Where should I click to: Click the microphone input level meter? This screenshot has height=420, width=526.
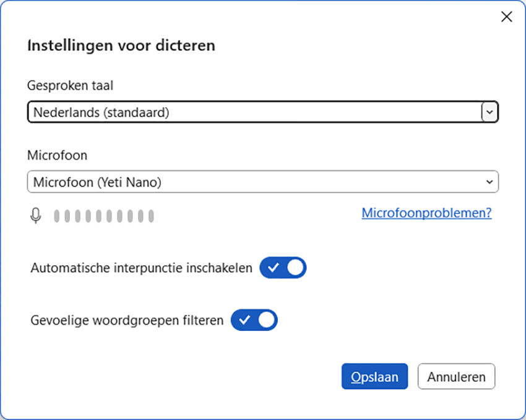(103, 216)
